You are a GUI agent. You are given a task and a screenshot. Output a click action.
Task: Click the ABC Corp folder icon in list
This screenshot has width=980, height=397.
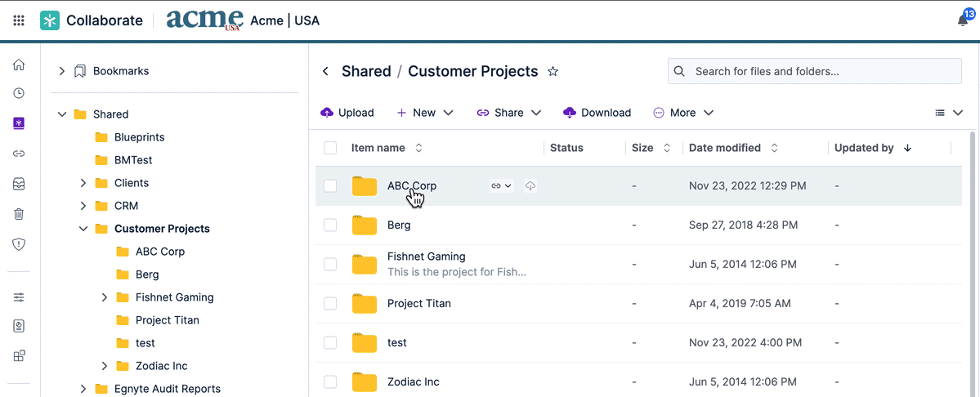[365, 186]
